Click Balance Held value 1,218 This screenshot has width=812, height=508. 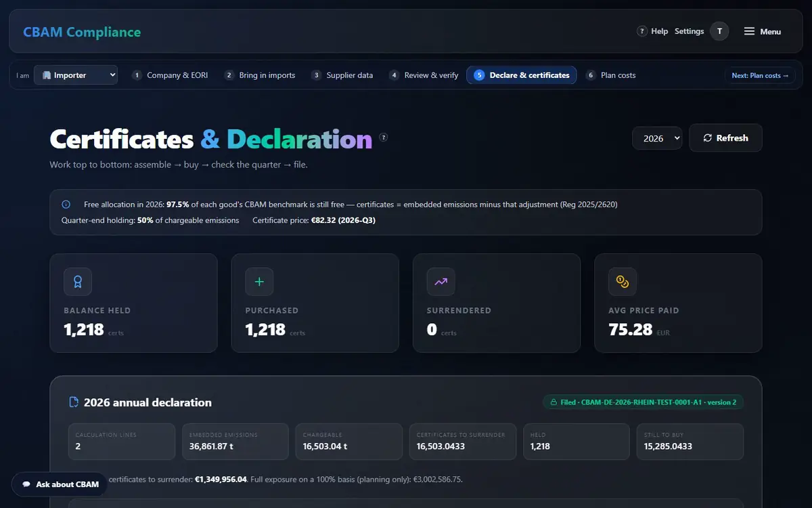tap(84, 330)
